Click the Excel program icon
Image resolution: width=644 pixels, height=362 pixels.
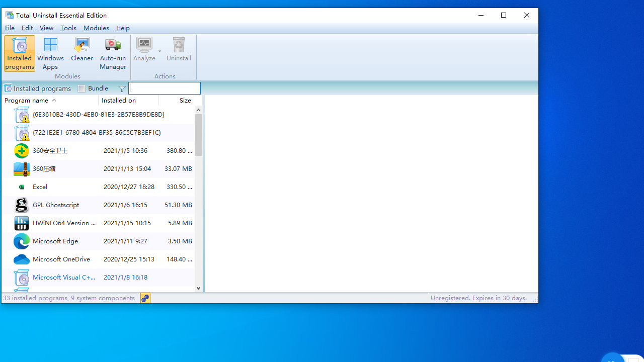[21, 187]
